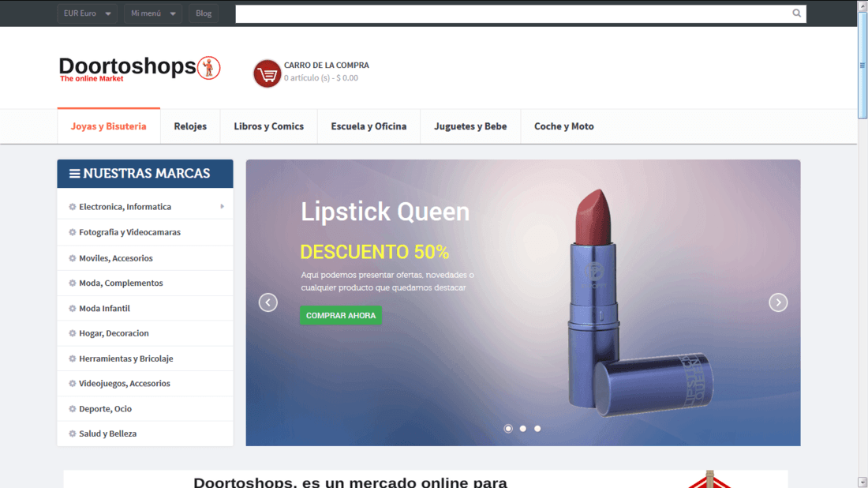Screen dimensions: 868x488
Task: Open the Coche y Moto tab
Action: coord(563,126)
